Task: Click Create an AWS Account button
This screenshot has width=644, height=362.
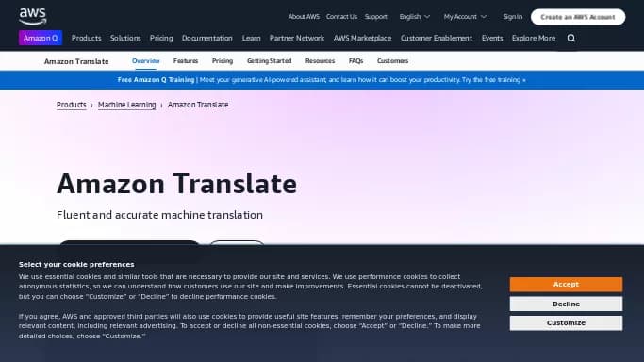Action: point(578,17)
